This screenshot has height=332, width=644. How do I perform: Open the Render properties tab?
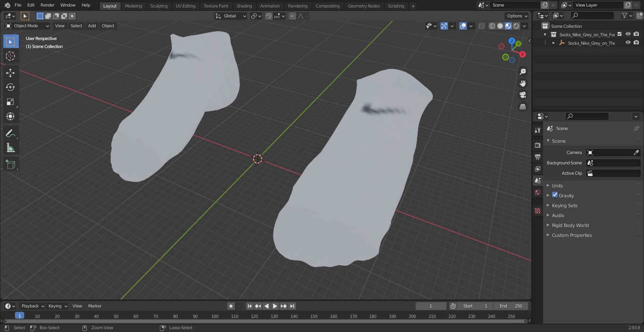click(537, 145)
